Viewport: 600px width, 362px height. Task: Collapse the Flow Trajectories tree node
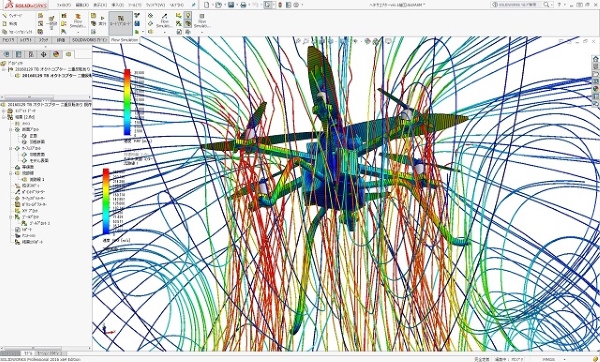pos(11,173)
